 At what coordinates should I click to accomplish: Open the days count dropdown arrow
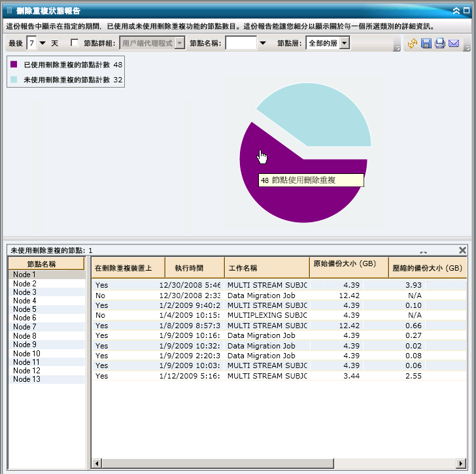pos(42,43)
